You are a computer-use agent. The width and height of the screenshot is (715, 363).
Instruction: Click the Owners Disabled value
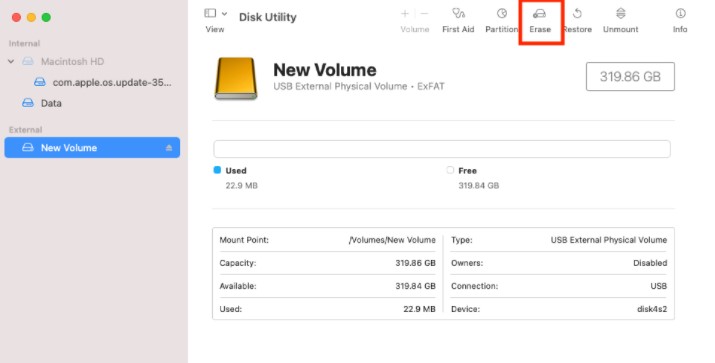(x=650, y=263)
